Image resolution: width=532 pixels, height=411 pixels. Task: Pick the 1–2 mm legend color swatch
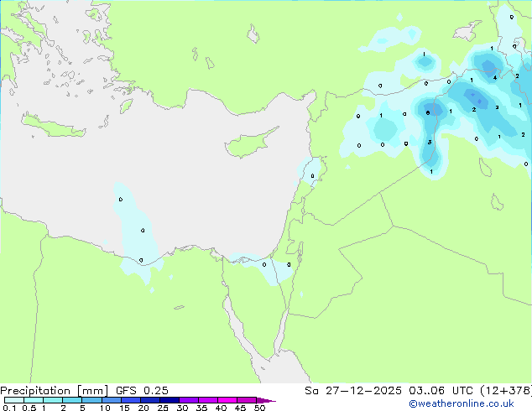(53, 400)
